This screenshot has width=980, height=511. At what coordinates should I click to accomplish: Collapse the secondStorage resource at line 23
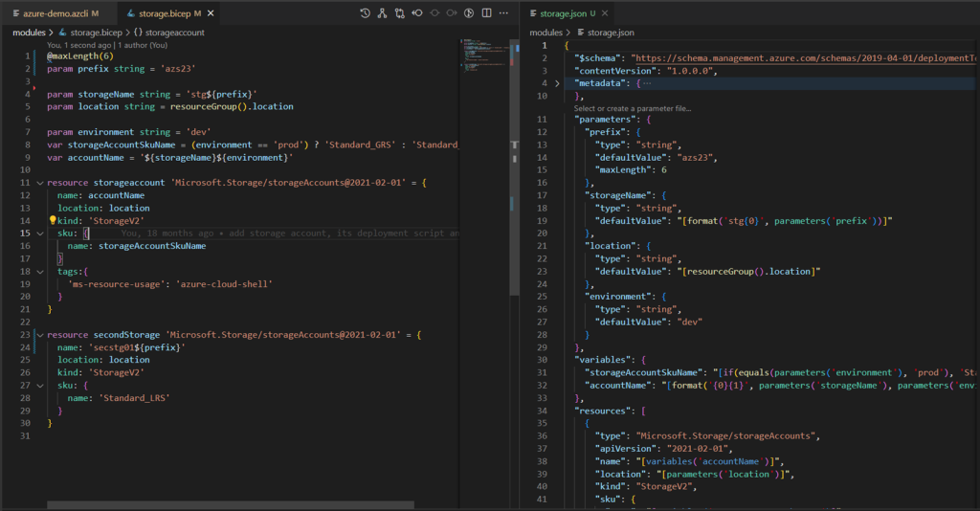39,335
